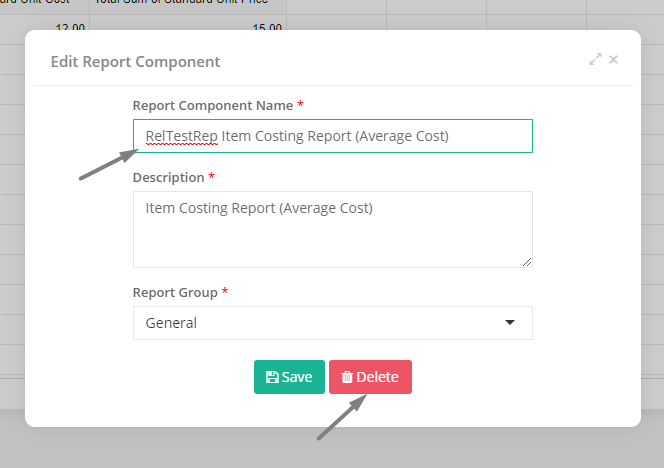Click the Report Component Name label
Viewport: 664px width, 468px height.
coord(213,105)
